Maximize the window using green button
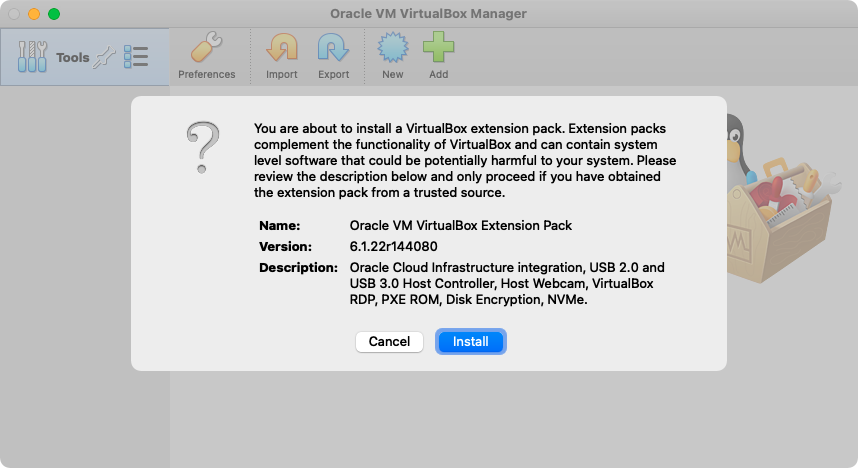Image resolution: width=858 pixels, height=468 pixels. tap(54, 14)
